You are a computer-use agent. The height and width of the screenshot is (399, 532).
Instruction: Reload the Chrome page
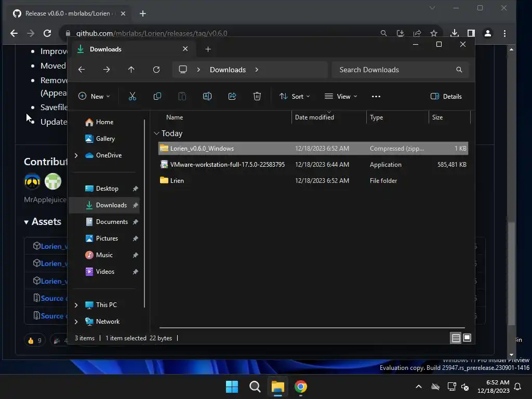coord(47,33)
